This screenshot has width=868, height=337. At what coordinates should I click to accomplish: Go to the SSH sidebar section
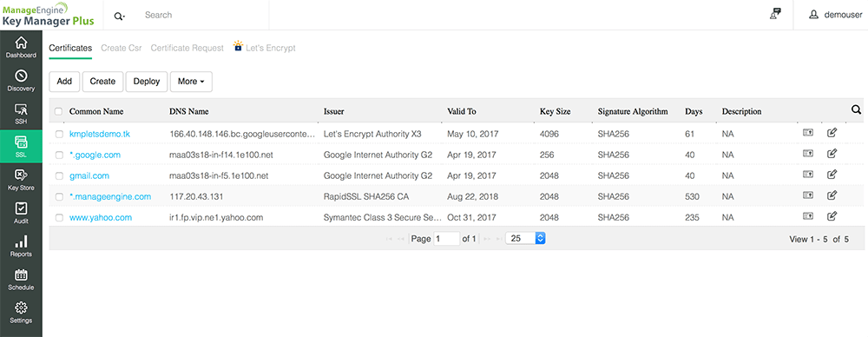(x=21, y=114)
